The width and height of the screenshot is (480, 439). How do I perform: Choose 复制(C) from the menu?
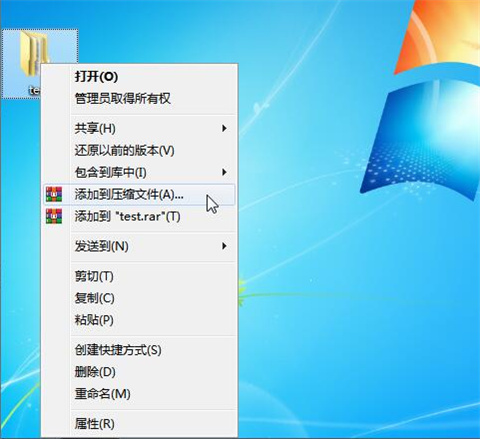[x=139, y=298]
